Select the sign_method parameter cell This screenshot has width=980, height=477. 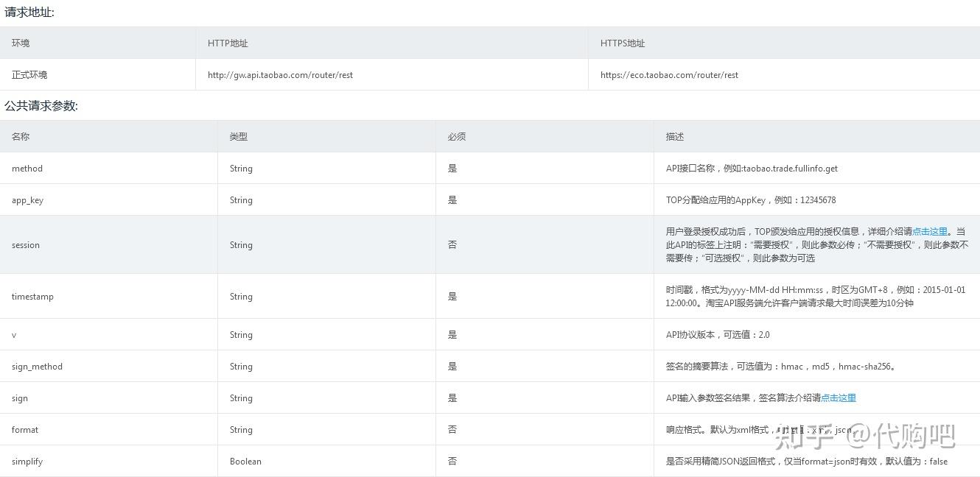37,366
